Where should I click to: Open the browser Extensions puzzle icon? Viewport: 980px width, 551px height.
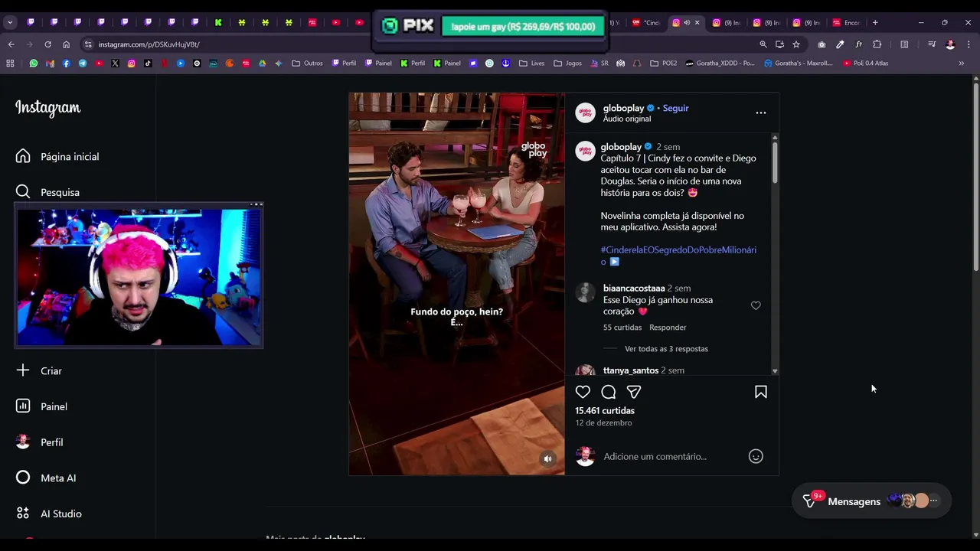pos(877,44)
